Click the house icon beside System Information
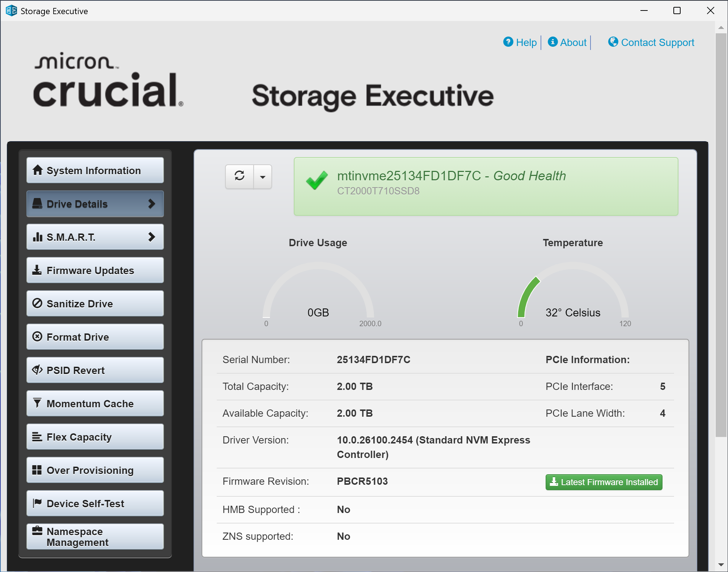Viewport: 728px width, 572px height. (x=38, y=170)
